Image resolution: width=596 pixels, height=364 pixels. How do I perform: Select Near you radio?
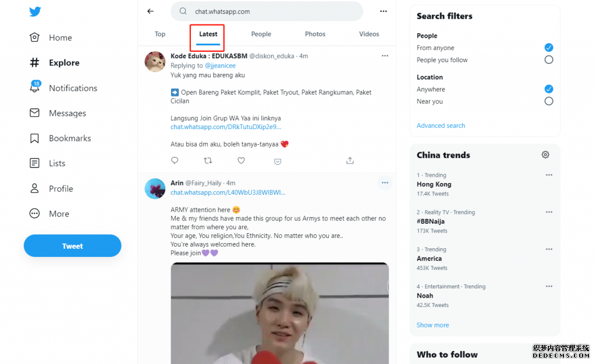click(x=548, y=101)
